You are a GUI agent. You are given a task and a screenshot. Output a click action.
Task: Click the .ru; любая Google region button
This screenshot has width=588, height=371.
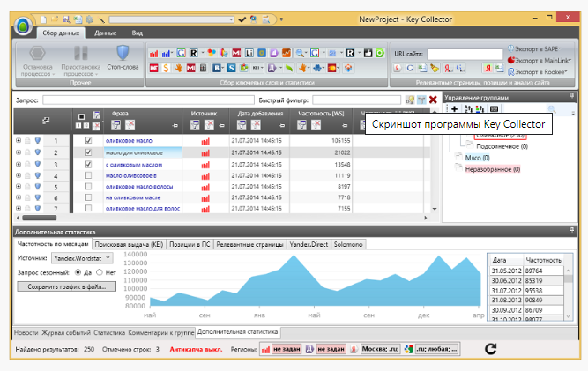tap(436, 349)
